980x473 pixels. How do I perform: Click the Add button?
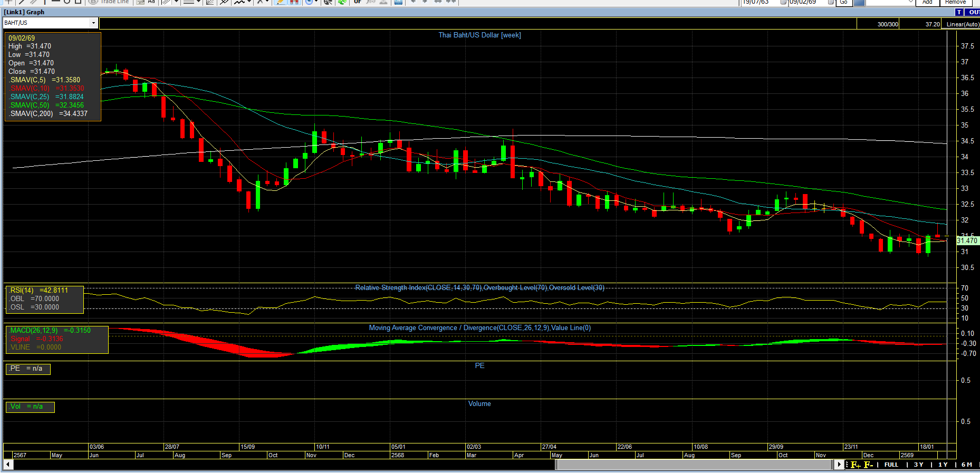[927, 2]
